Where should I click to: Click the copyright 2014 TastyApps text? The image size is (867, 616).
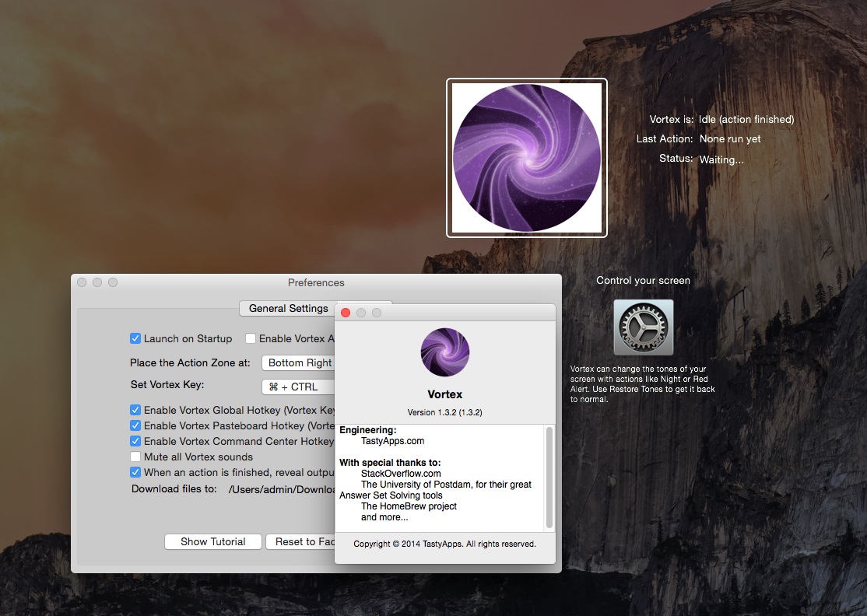point(444,544)
